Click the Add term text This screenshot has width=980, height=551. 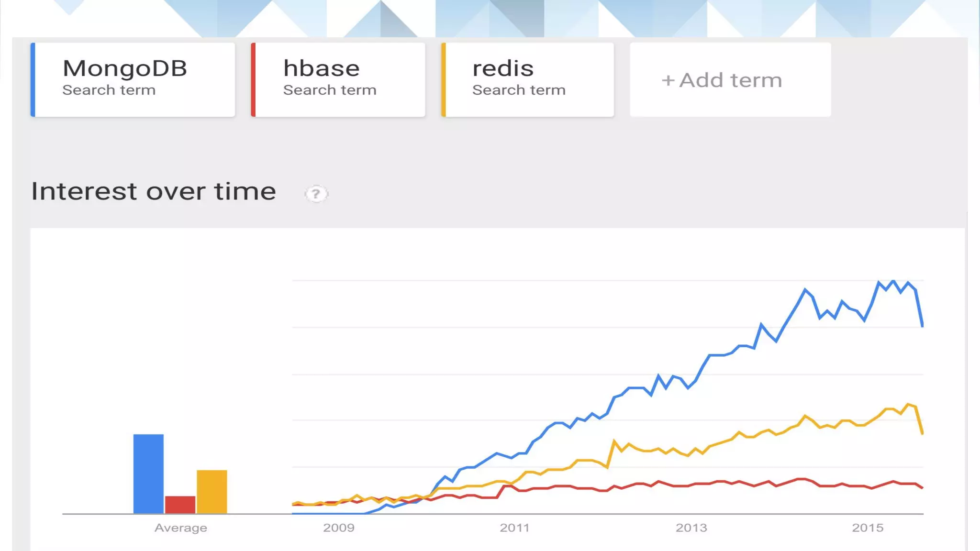click(731, 80)
